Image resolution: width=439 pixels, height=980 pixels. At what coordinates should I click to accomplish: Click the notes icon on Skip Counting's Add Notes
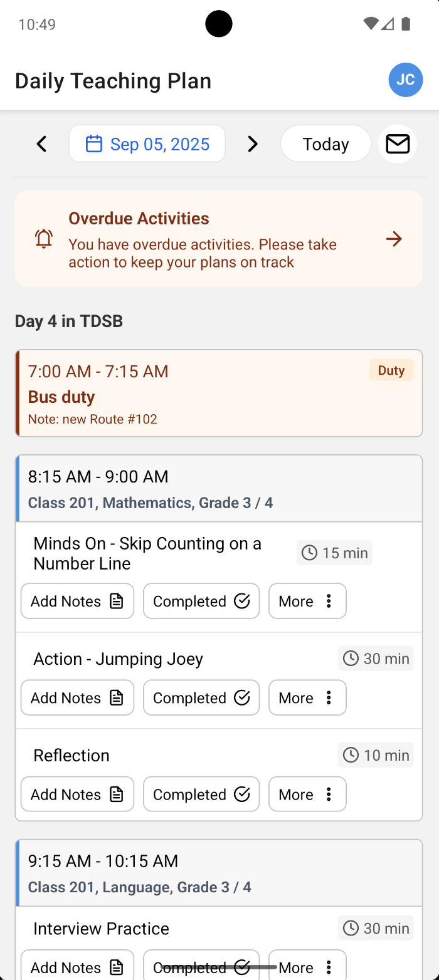pyautogui.click(x=115, y=600)
